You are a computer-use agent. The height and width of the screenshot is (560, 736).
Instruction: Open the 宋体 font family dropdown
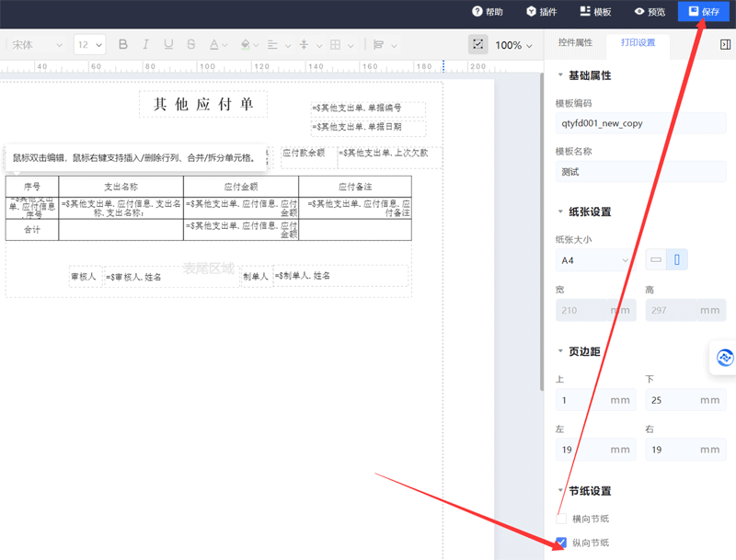(x=37, y=45)
